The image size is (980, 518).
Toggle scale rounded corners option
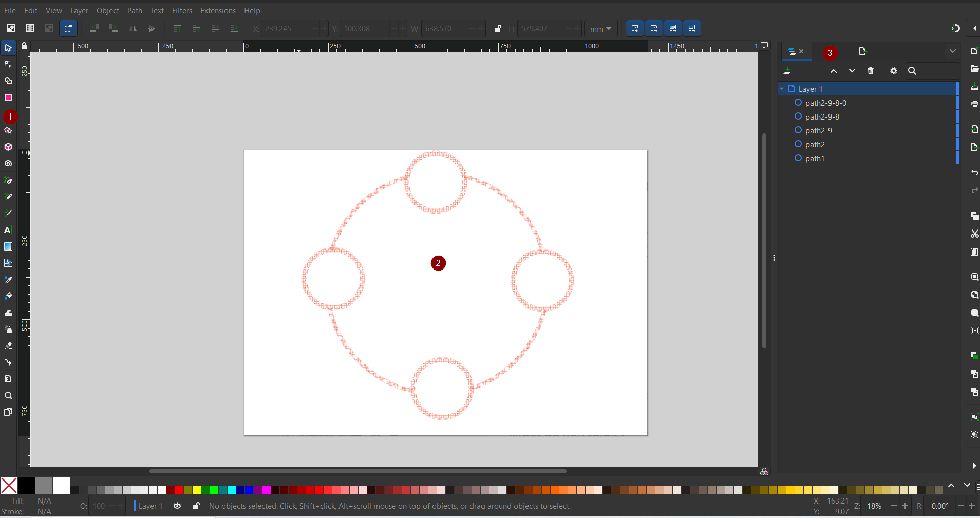pyautogui.click(x=654, y=28)
